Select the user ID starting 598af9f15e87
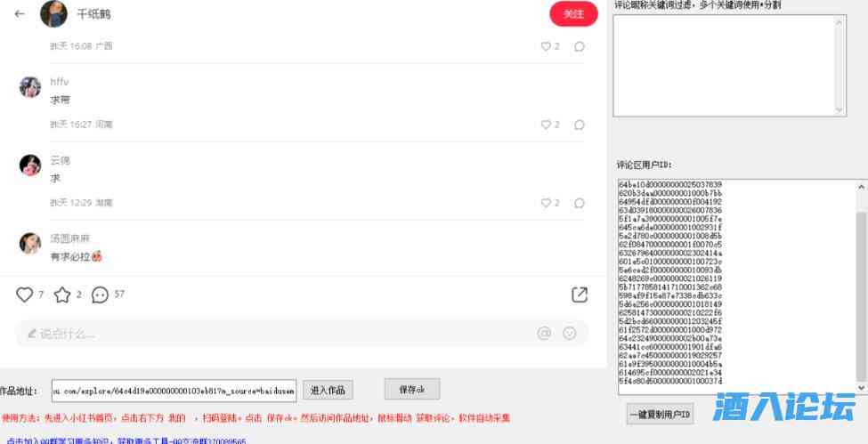Viewport: 868px width, 444px height. click(670, 295)
